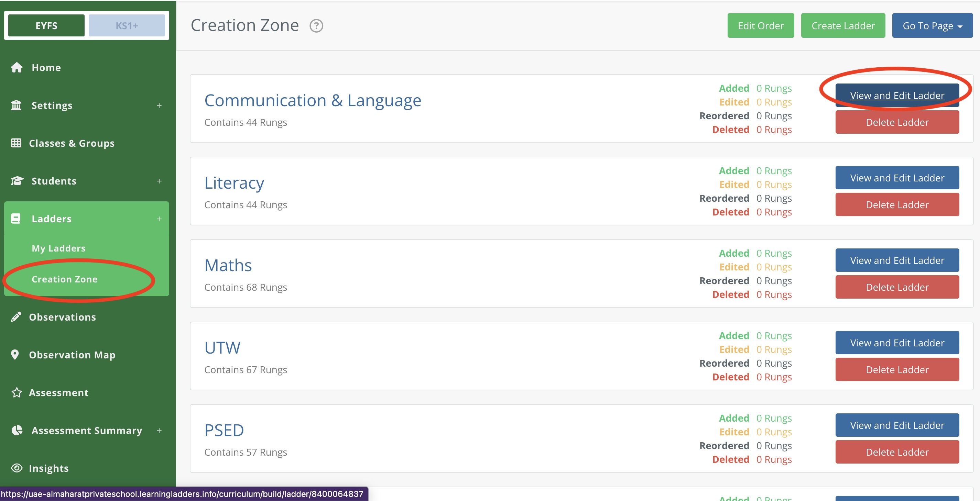This screenshot has width=980, height=501.
Task: Click the Home house icon
Action: tap(17, 67)
